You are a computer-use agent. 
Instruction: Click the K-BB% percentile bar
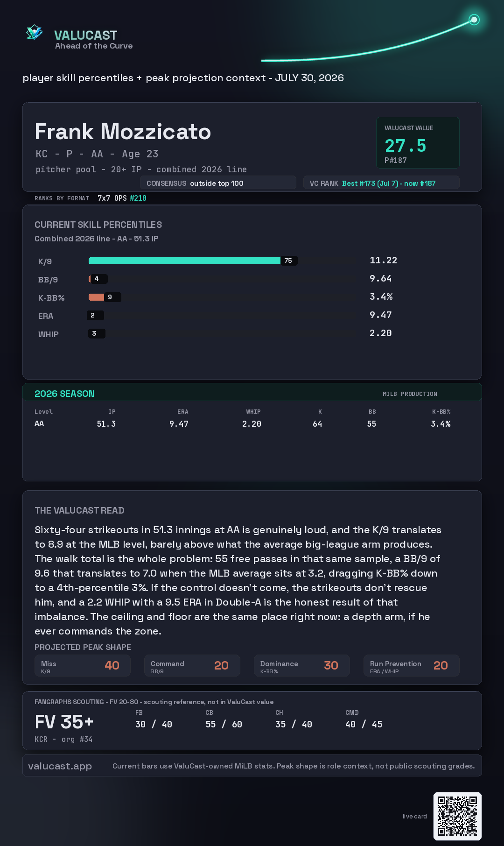tap(105, 297)
